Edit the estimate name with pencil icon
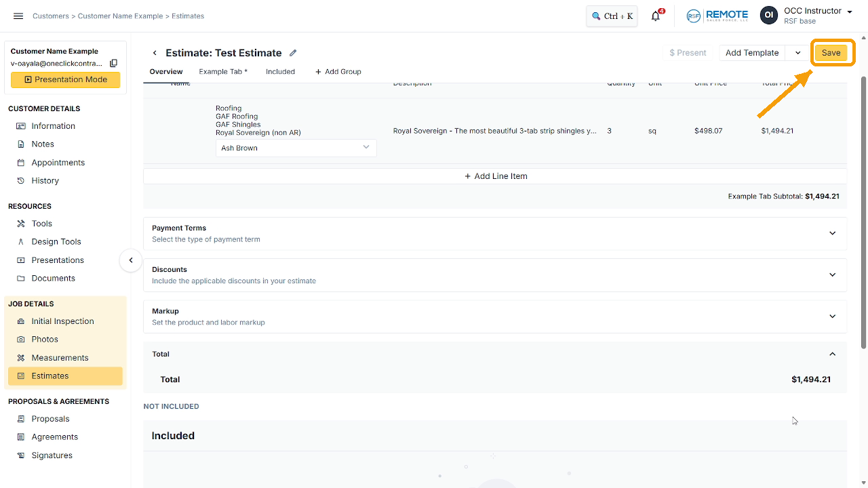Viewport: 868px width, 488px height. tap(293, 53)
